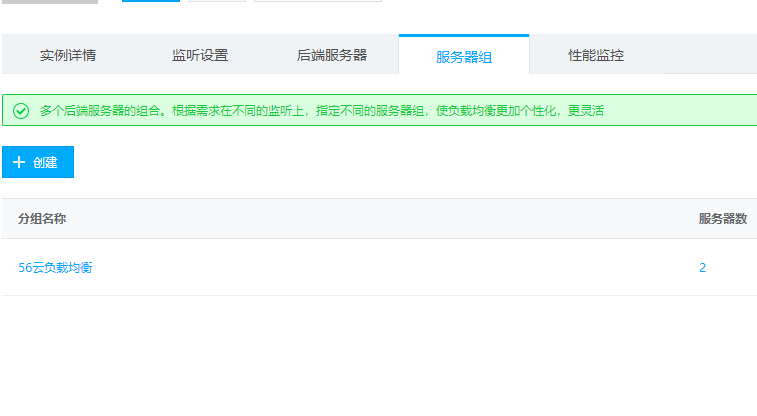Click the blue-outlined button at top
This screenshot has width=757, height=416.
[151, 1]
